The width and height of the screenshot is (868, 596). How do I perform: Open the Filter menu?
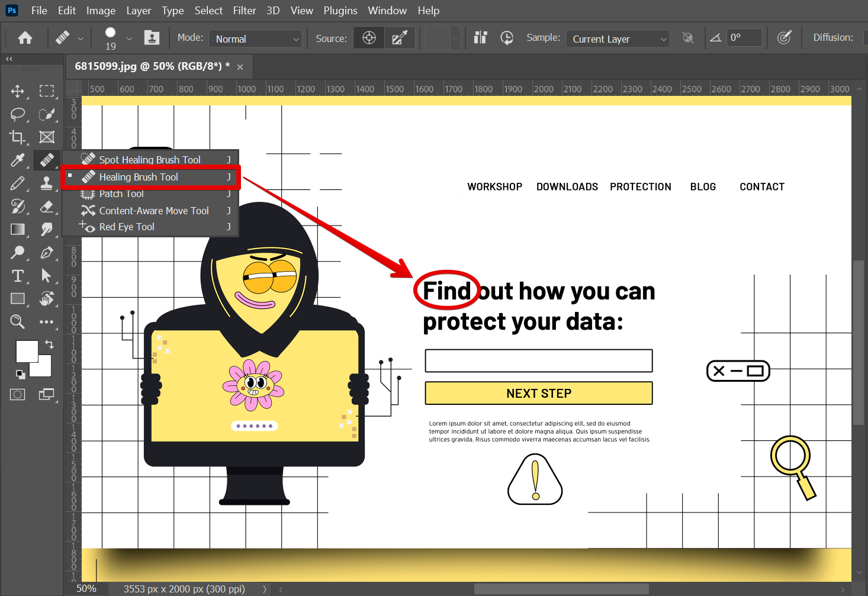(244, 11)
